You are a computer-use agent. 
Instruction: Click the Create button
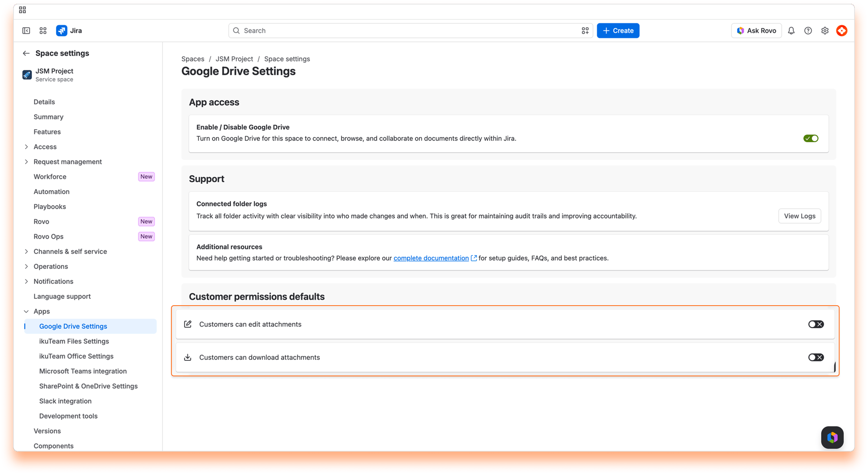(618, 30)
